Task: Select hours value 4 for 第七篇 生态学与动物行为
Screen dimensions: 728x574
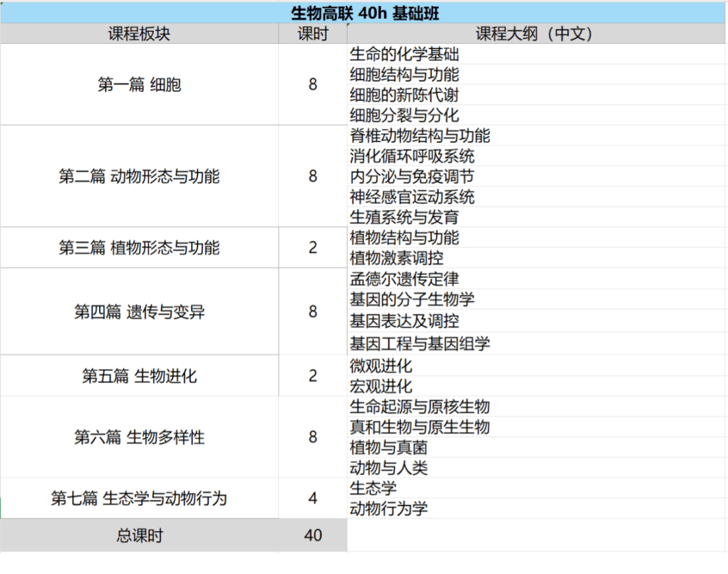Action: tap(313, 498)
